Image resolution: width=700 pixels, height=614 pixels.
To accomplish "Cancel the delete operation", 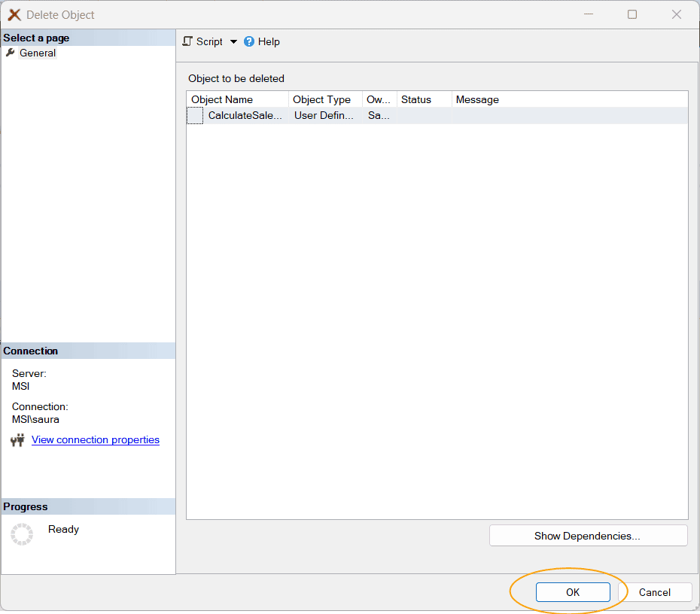I will [655, 592].
